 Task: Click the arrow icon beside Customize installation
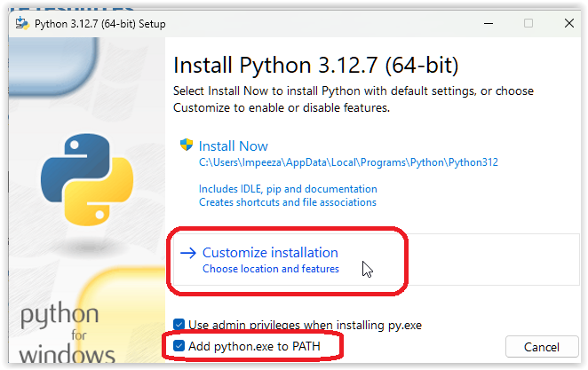coord(188,253)
